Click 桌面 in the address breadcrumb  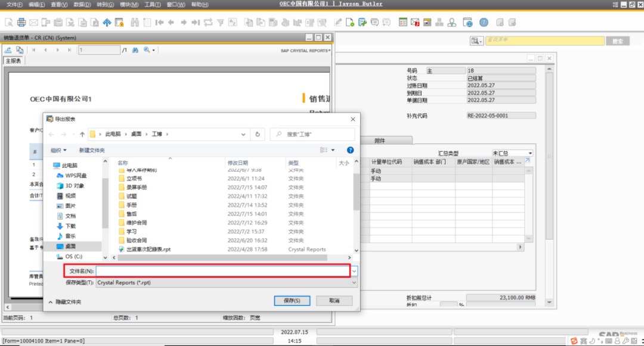[136, 134]
